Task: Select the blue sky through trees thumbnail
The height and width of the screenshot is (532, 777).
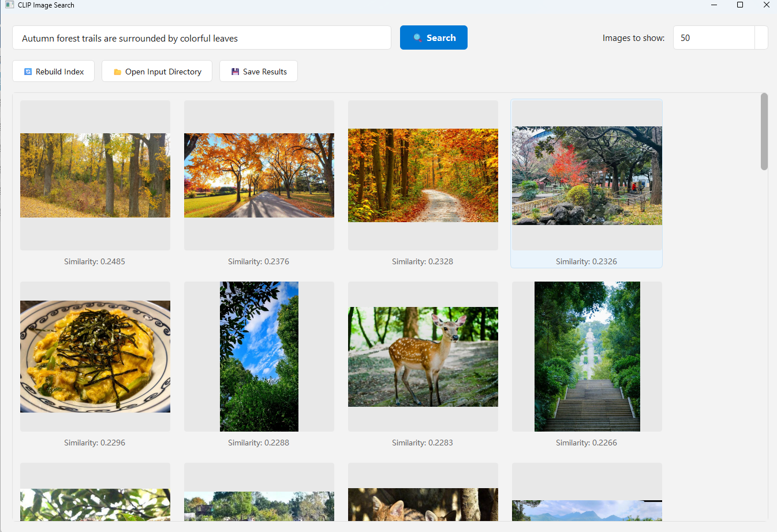Action: click(259, 357)
